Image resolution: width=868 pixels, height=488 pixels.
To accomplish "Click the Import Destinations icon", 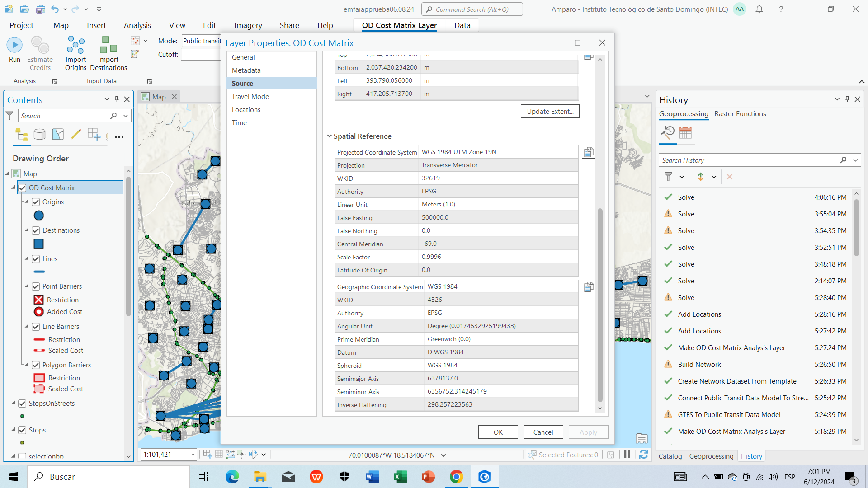I will tap(108, 45).
